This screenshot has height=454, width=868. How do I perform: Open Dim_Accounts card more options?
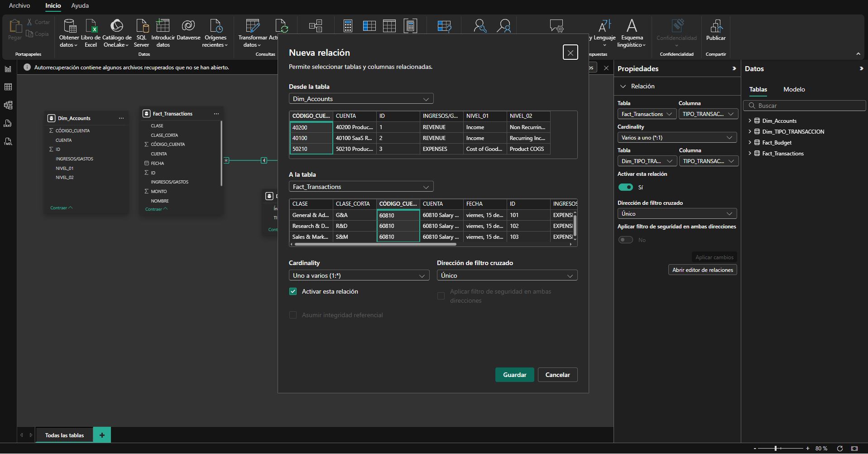click(x=121, y=118)
